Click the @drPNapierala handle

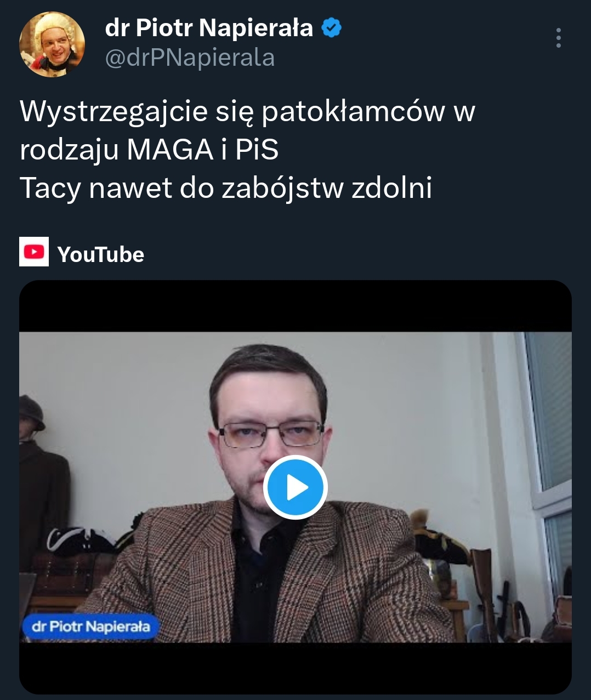(190, 58)
